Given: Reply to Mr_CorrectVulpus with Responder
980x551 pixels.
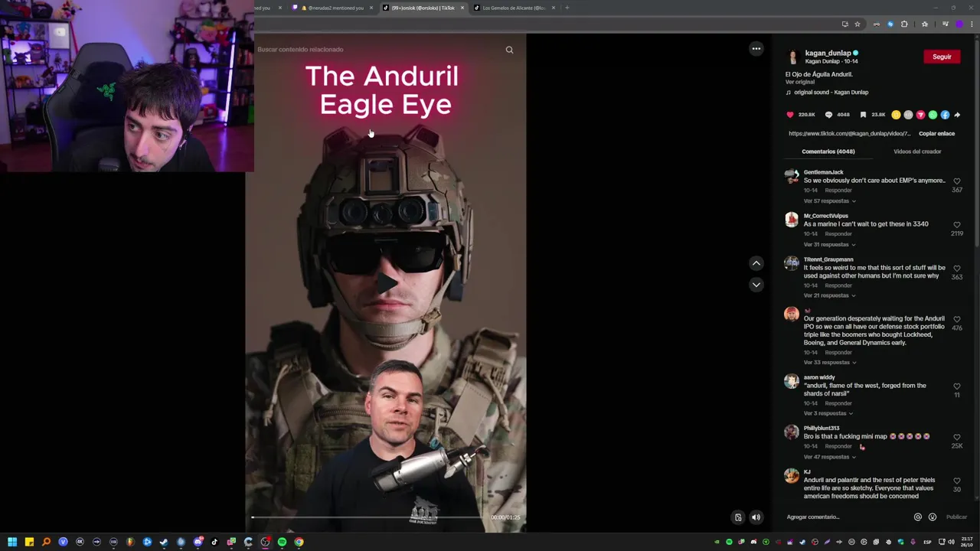Looking at the screenshot, I should click(x=838, y=233).
